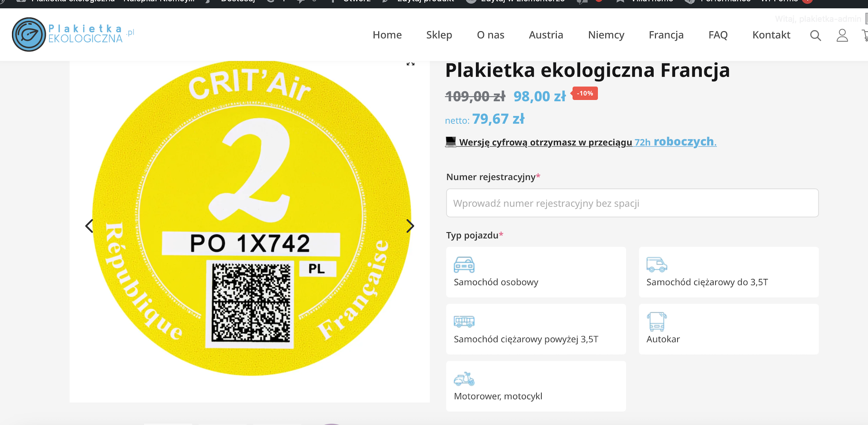Navigate to Austria page

(x=546, y=35)
